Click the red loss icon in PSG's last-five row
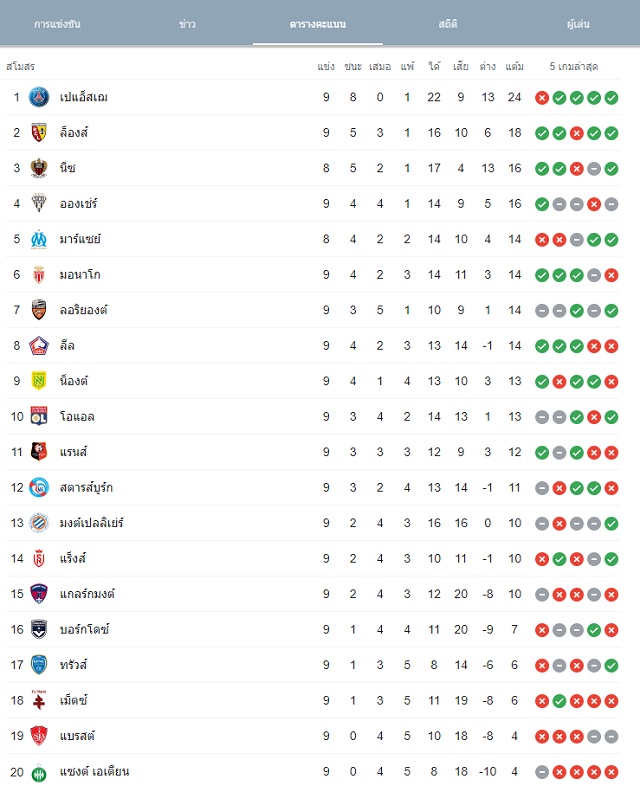The height and width of the screenshot is (792, 640). tap(542, 97)
